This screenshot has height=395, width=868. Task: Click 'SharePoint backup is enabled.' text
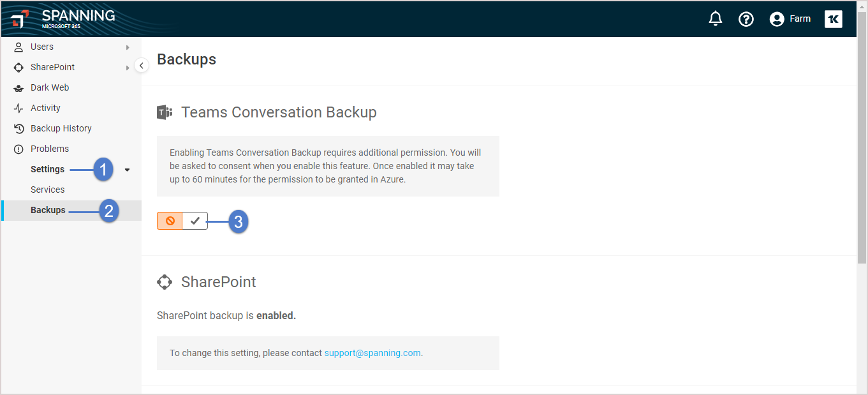pyautogui.click(x=226, y=315)
